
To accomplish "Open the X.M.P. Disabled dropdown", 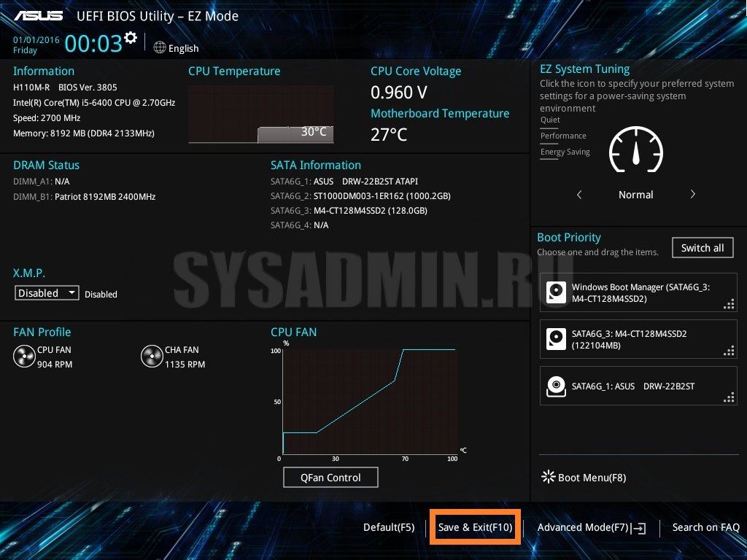I will click(47, 292).
